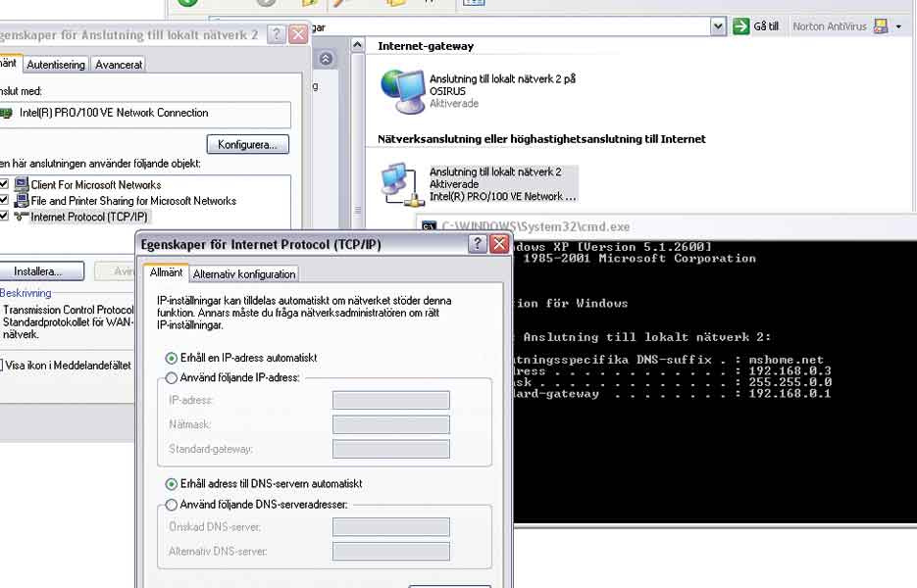
Task: Click the 192.168.0.3 address in cmd
Action: click(x=790, y=371)
